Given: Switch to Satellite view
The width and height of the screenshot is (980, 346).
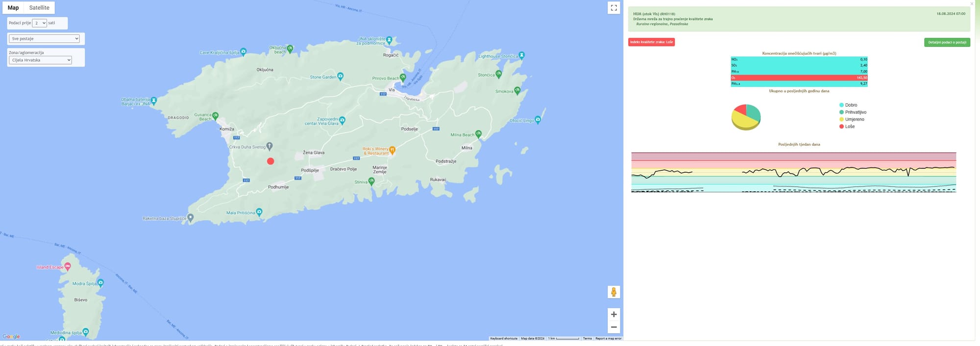Looking at the screenshot, I should (x=39, y=8).
